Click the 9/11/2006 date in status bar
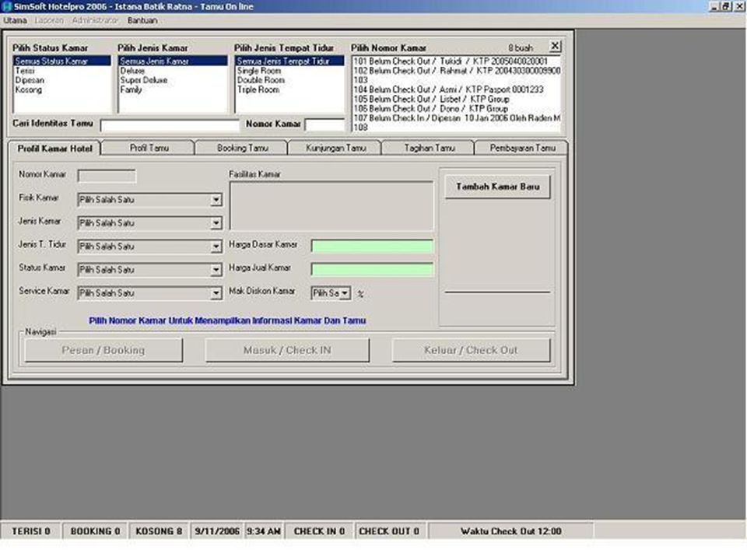Image resolution: width=747 pixels, height=560 pixels. [217, 531]
